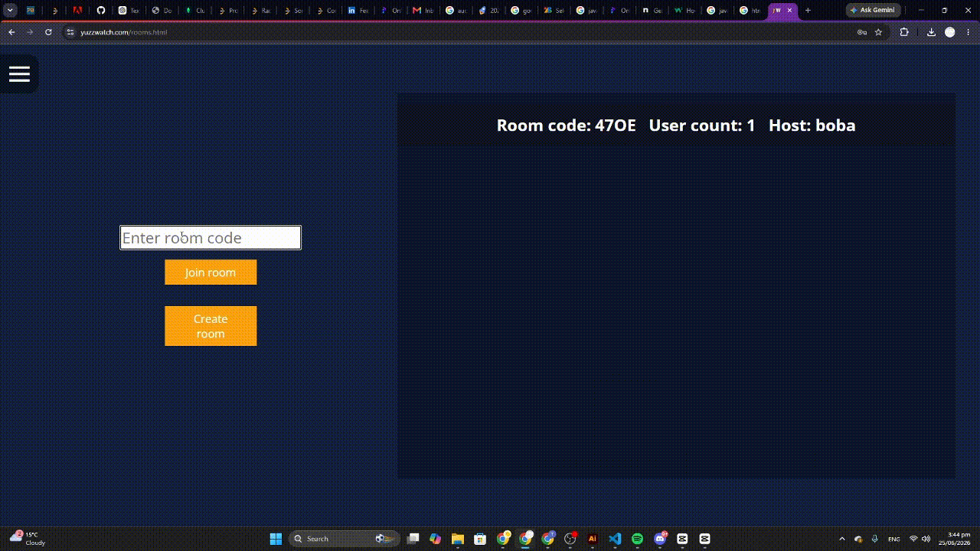Switch to the GitHub tab
The height and width of the screenshot is (551, 980).
[100, 10]
